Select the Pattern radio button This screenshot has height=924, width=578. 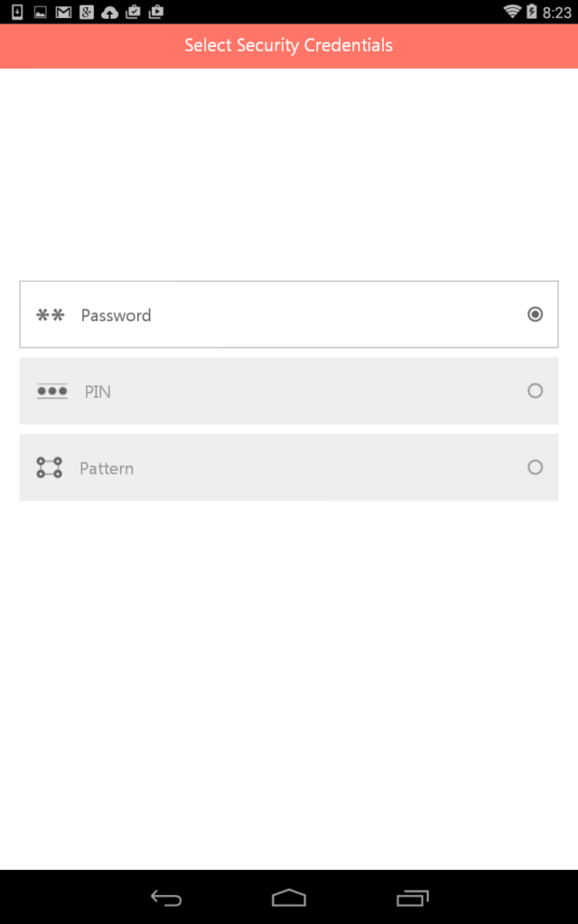pyautogui.click(x=535, y=467)
